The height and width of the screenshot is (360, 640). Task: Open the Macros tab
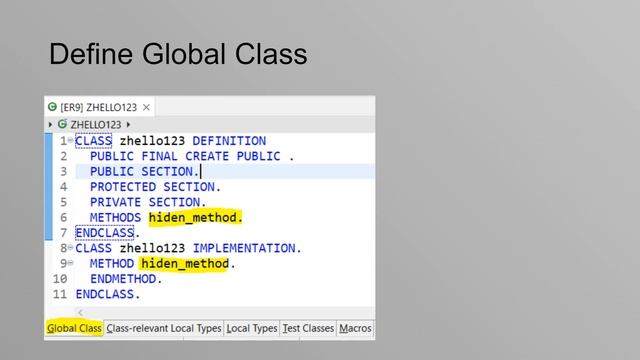click(x=355, y=328)
